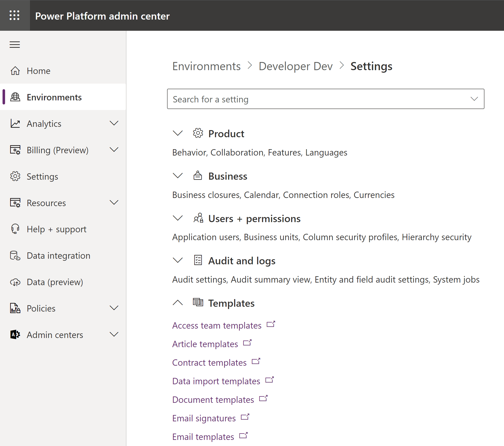
Task: Open Contract templates via its external link icon
Action: pos(256,361)
